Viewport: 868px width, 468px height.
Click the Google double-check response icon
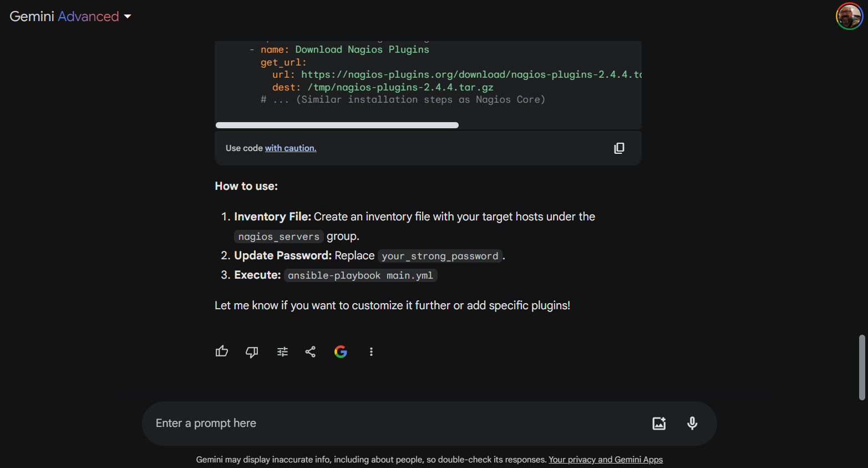point(341,351)
